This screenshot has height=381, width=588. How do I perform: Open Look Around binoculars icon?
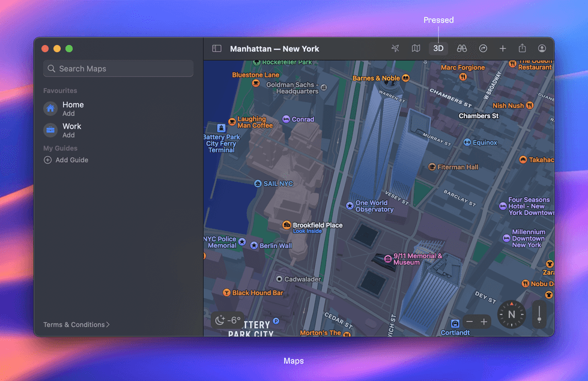coord(462,49)
